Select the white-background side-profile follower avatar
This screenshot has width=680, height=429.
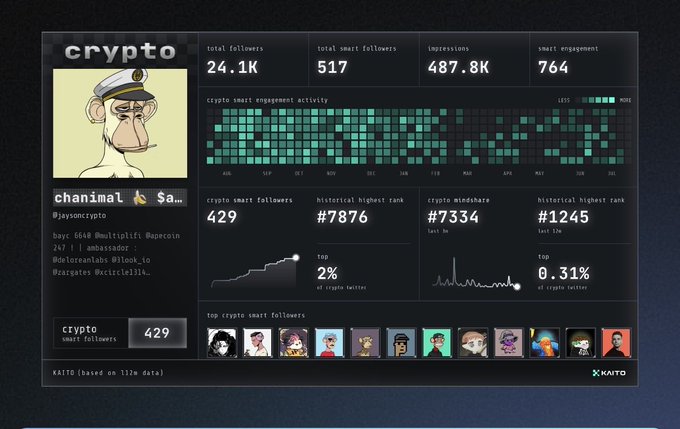tap(258, 343)
